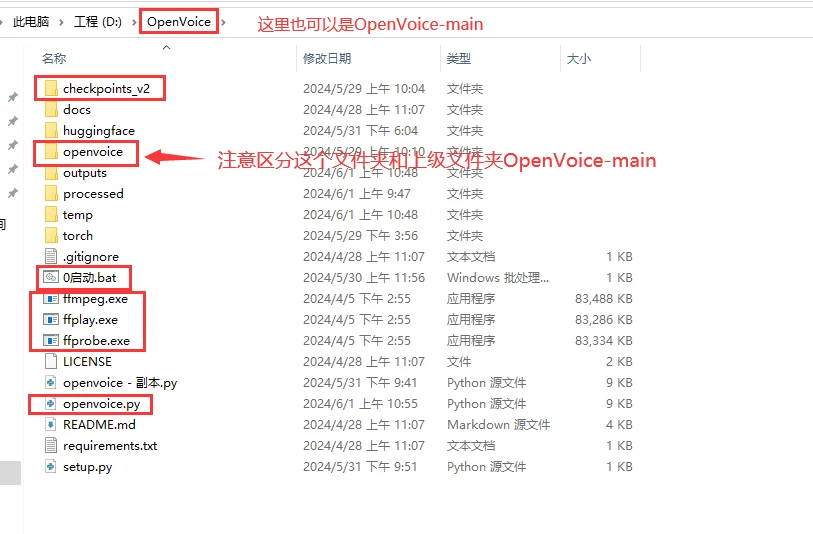Open the checkpoints_v2 folder icon
813x534 pixels.
(x=51, y=89)
